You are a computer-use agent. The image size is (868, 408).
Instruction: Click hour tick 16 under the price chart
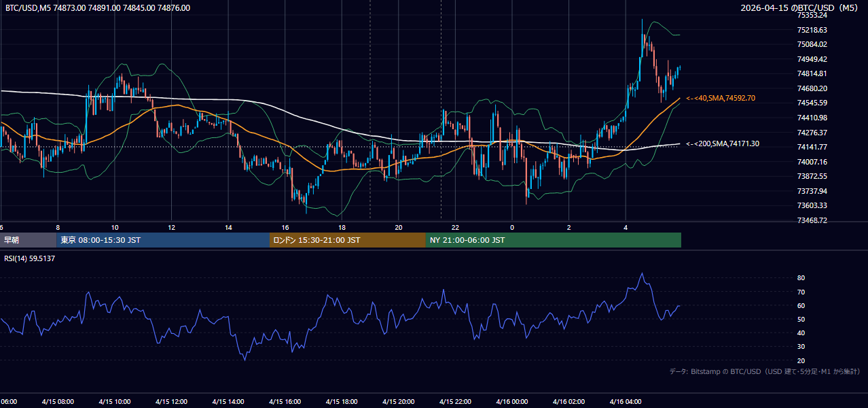click(285, 227)
